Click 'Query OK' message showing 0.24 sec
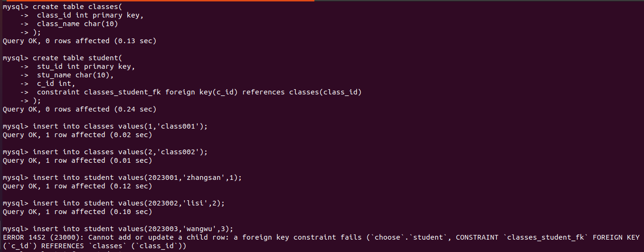644x252 pixels. click(x=79, y=109)
